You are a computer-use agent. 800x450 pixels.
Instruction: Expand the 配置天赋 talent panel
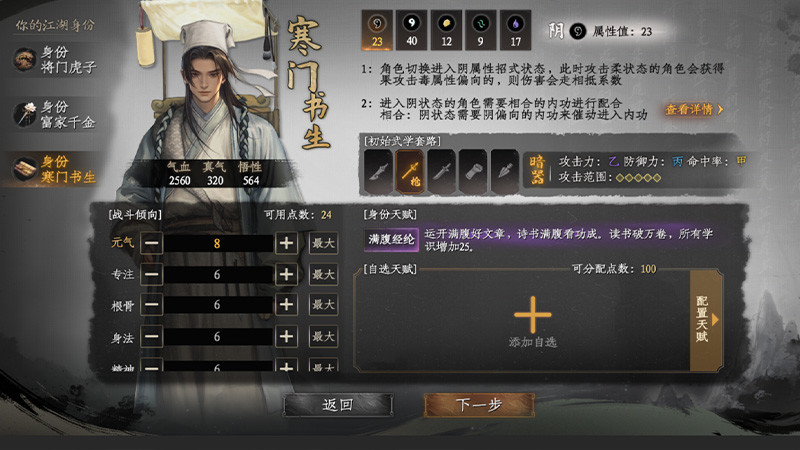pyautogui.click(x=706, y=320)
